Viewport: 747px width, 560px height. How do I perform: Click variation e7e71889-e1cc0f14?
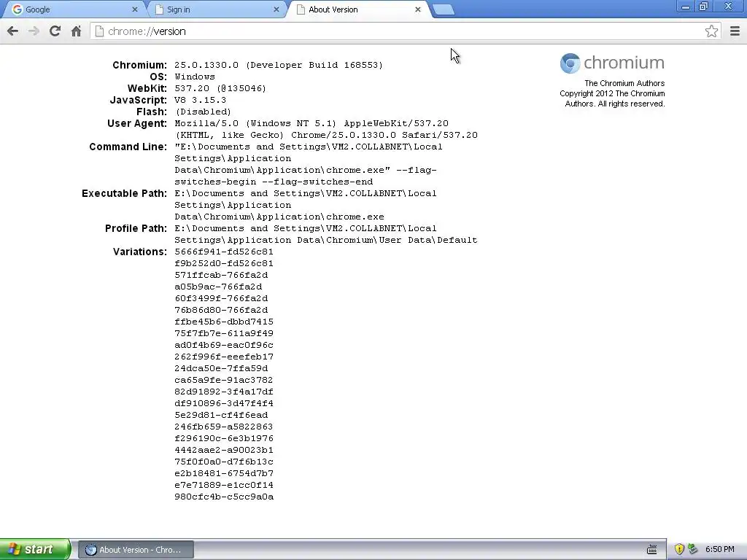coord(224,485)
